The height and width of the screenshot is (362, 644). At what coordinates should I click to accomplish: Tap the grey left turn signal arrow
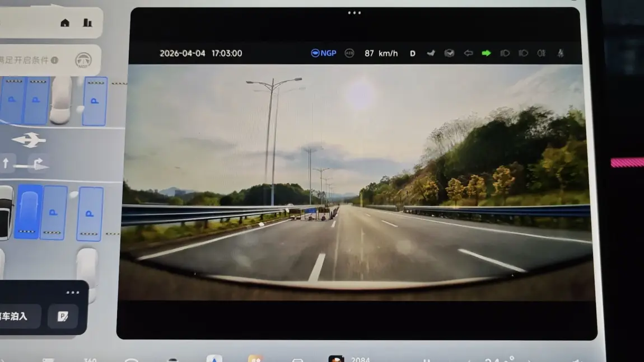[x=468, y=53]
